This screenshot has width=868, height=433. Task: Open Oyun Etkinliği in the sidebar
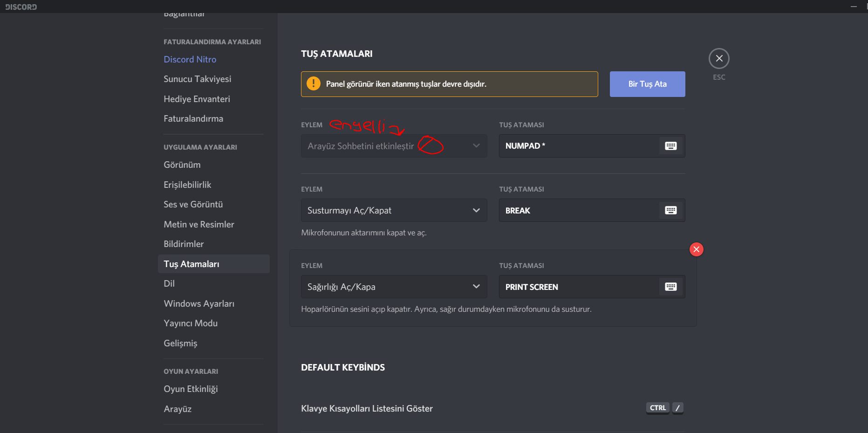191,389
